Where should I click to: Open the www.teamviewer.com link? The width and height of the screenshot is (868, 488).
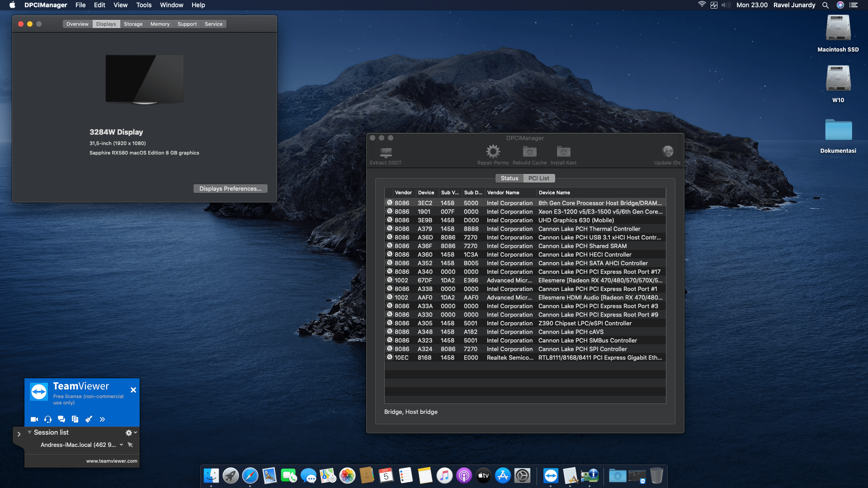pyautogui.click(x=112, y=461)
